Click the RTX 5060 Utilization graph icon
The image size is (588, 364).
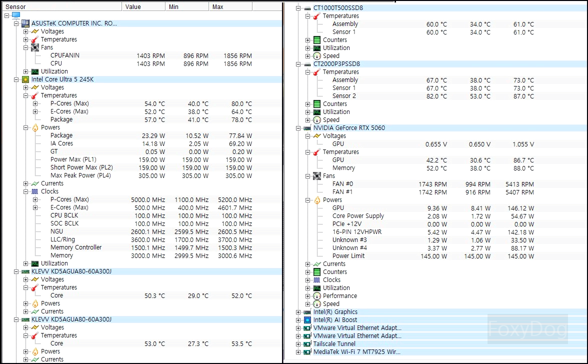pos(317,288)
